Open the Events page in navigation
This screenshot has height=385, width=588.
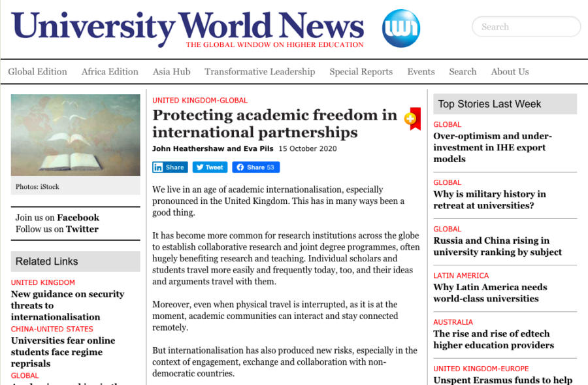coord(421,72)
